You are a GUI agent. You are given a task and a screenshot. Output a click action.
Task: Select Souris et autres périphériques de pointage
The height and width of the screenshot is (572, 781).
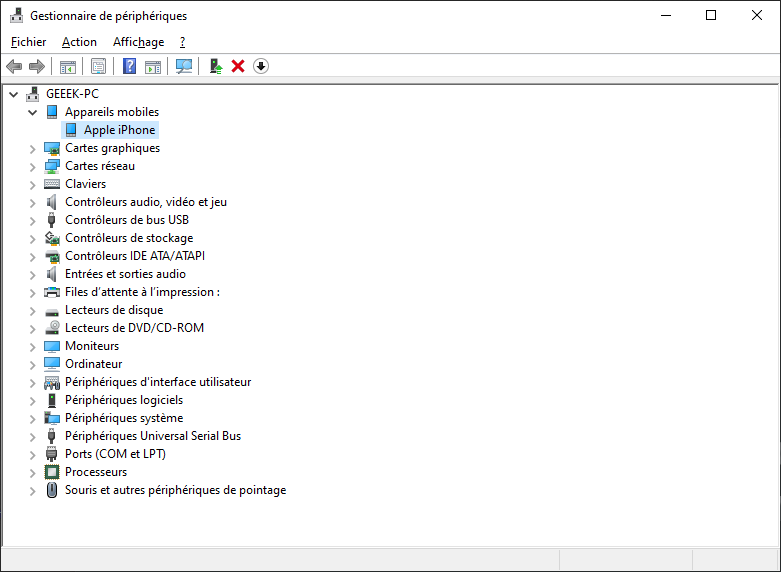[x=175, y=490]
